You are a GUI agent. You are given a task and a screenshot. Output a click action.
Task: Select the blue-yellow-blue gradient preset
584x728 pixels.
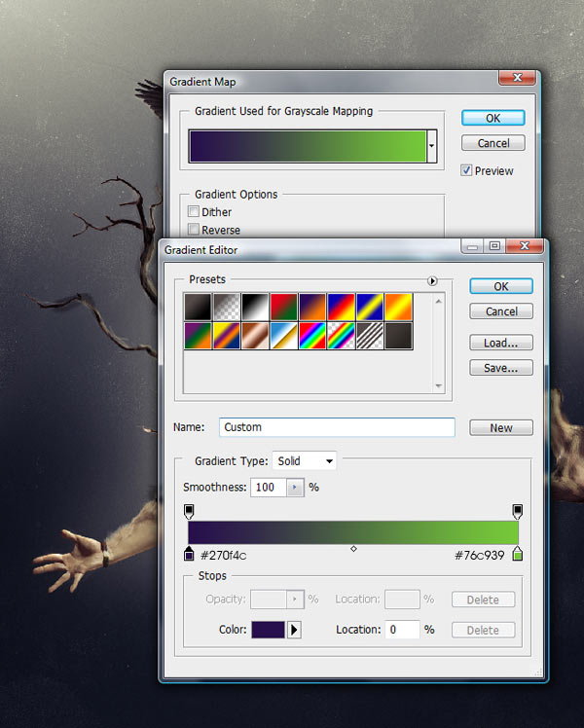pos(370,307)
